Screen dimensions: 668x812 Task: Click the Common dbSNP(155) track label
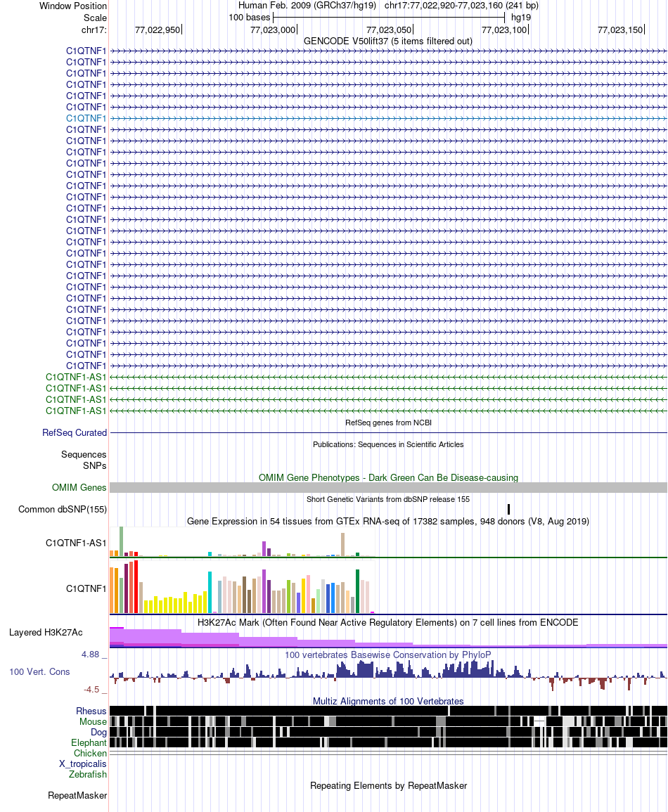(x=63, y=509)
